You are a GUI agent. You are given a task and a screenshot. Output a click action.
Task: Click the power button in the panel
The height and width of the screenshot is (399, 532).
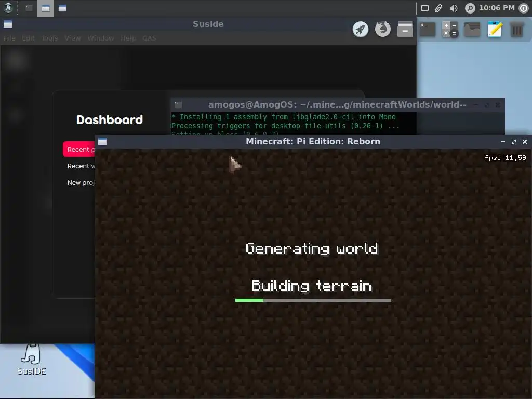point(524,8)
